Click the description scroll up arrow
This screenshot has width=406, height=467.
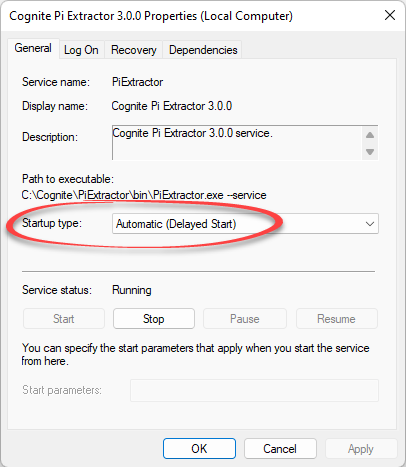point(370,135)
